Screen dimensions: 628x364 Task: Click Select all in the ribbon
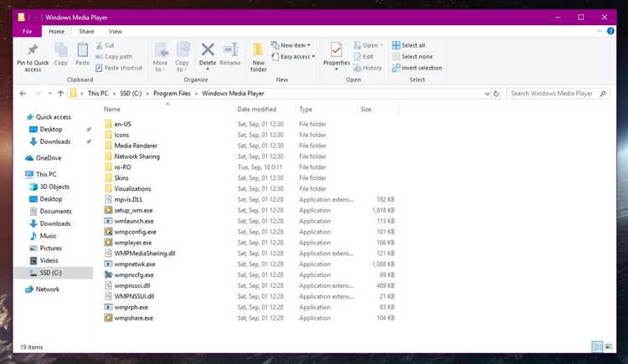[409, 45]
